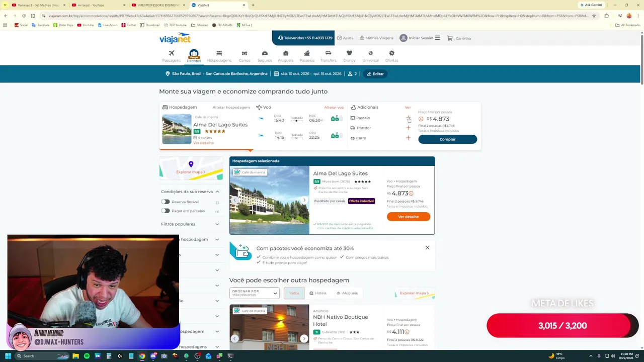This screenshot has height=362, width=644.
Task: Show price info icon in top summary
Action: pos(421,119)
